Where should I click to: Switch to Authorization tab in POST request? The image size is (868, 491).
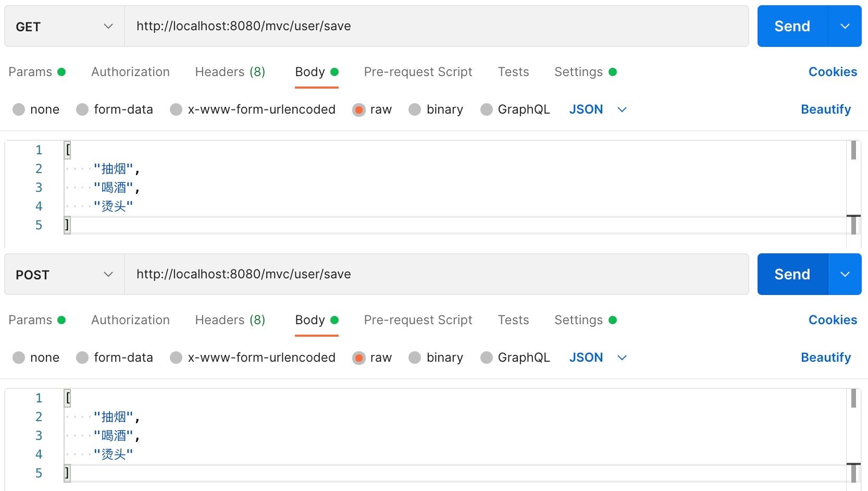coord(130,320)
